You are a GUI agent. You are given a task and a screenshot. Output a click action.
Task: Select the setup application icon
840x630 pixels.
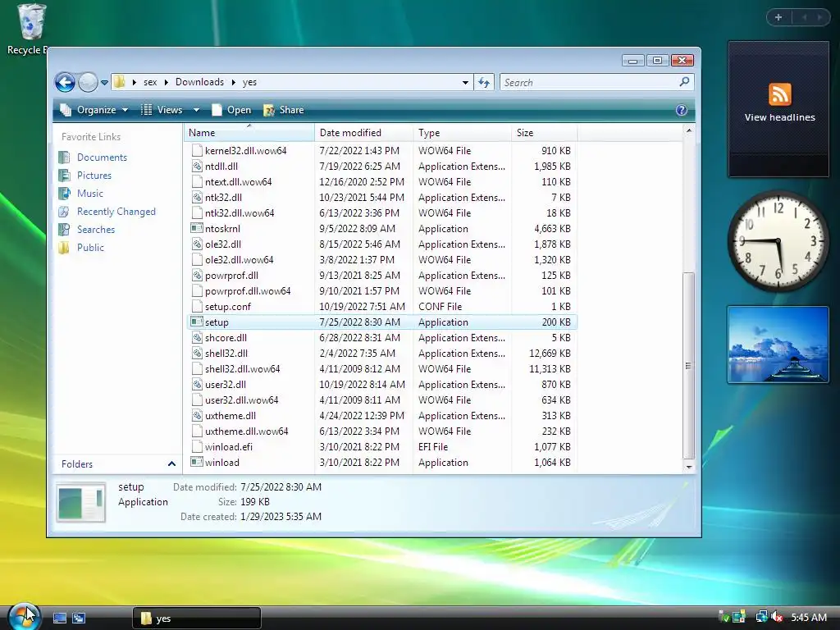(197, 322)
